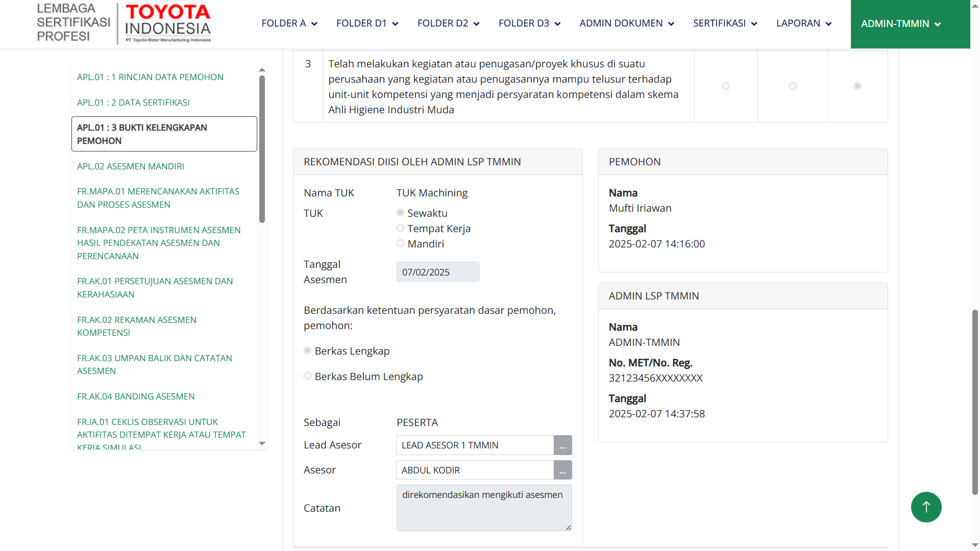This screenshot has width=980, height=551.
Task: Click the Tanggal Asesmen date field
Action: 437,272
